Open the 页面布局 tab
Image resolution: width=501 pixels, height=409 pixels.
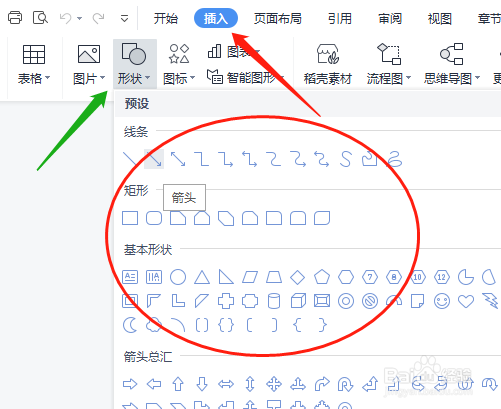(x=277, y=18)
